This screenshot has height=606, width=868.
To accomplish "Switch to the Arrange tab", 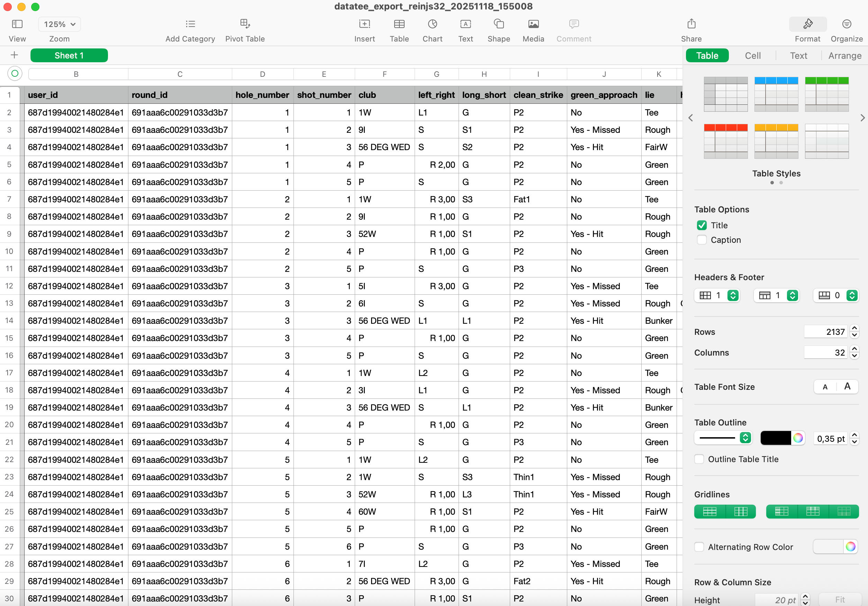I will coord(844,56).
